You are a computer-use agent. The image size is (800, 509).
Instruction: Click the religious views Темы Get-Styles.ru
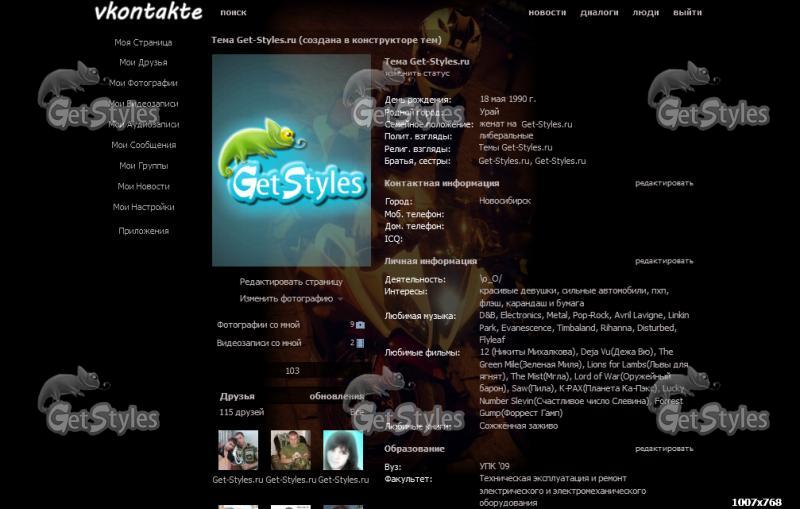[x=515, y=148]
